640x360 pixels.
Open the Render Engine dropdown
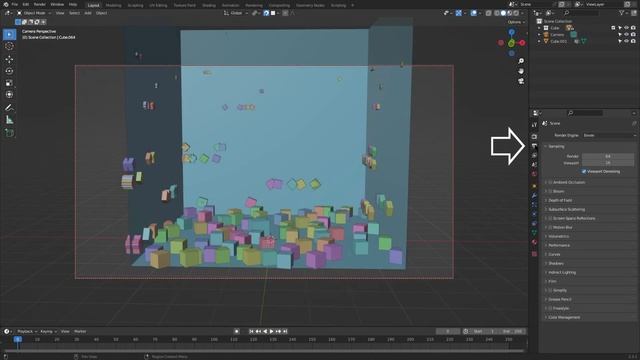point(609,135)
